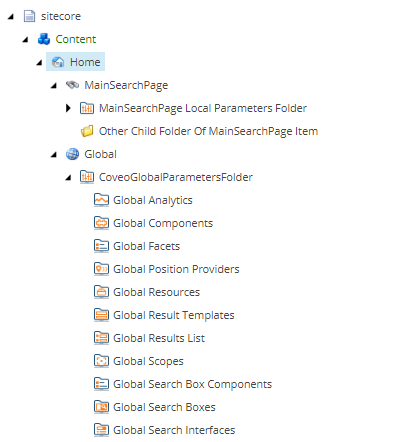Open the Global Components item
The width and height of the screenshot is (407, 442).
[x=163, y=223]
